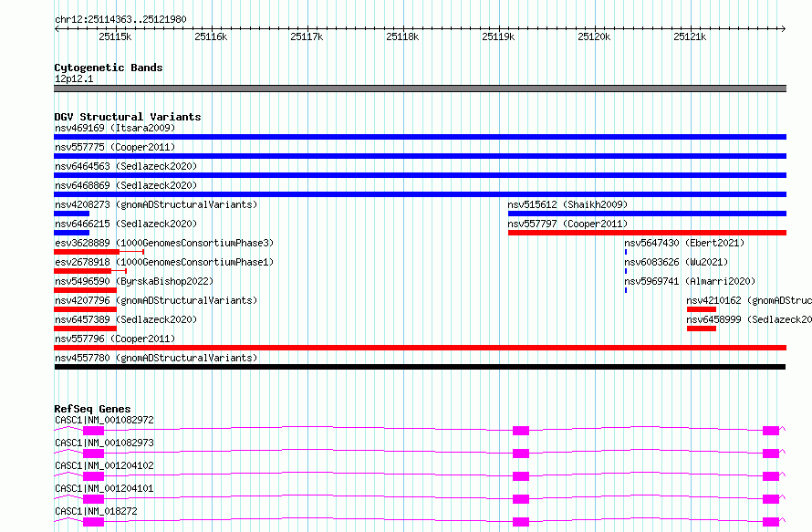Select the nsv5969741 (Almarri2020) marker

point(626,290)
